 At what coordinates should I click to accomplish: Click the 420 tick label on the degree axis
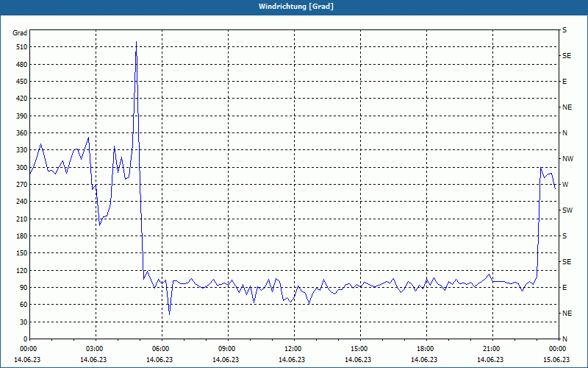click(22, 99)
